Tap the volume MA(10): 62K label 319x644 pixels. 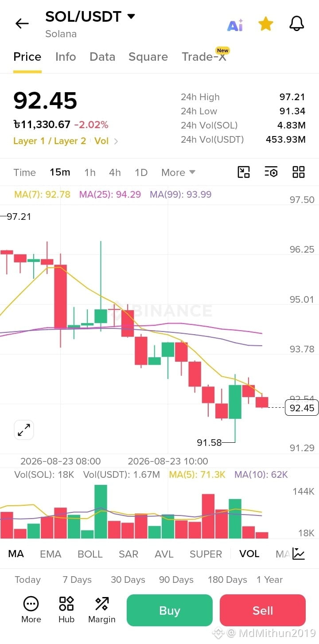click(x=261, y=475)
